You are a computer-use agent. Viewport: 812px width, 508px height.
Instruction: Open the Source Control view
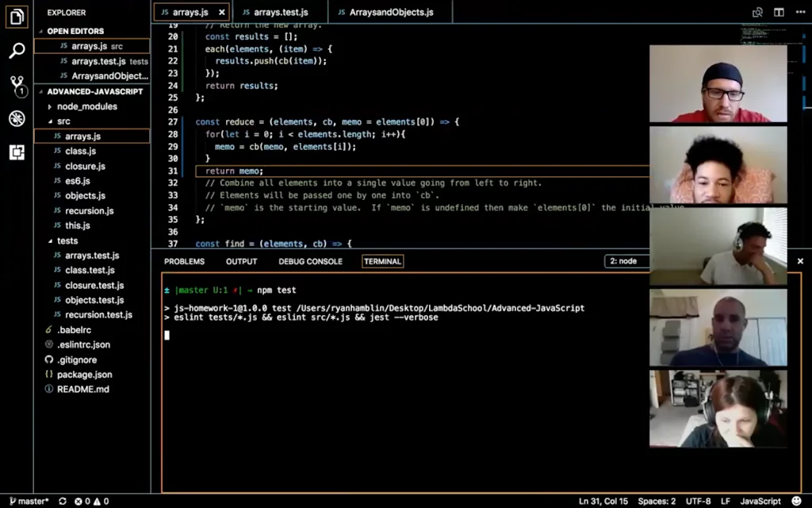pyautogui.click(x=17, y=83)
